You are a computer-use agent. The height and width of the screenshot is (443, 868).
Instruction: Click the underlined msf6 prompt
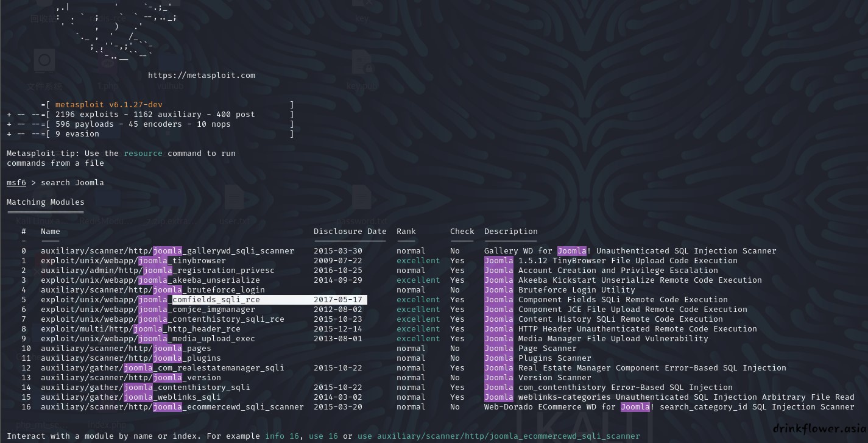(x=16, y=183)
